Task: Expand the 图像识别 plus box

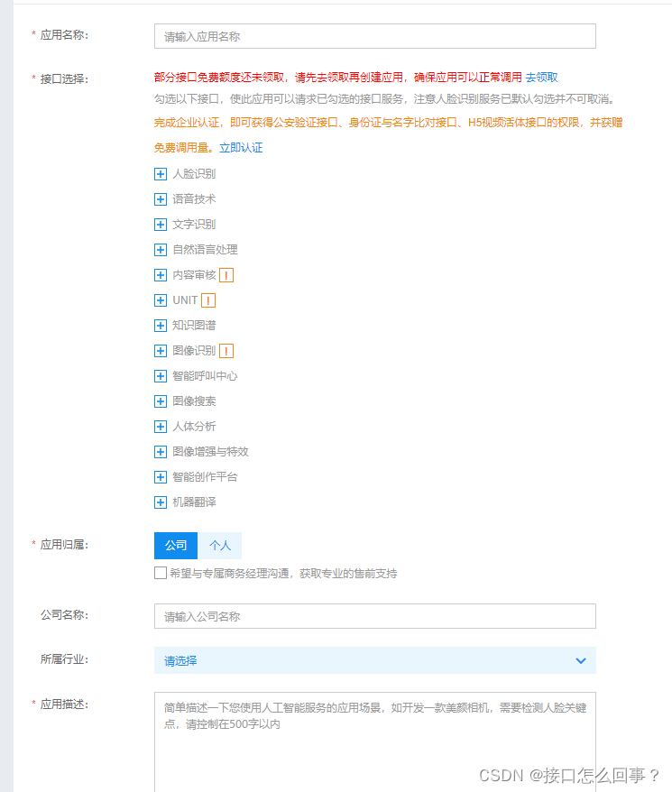Action: tap(161, 351)
